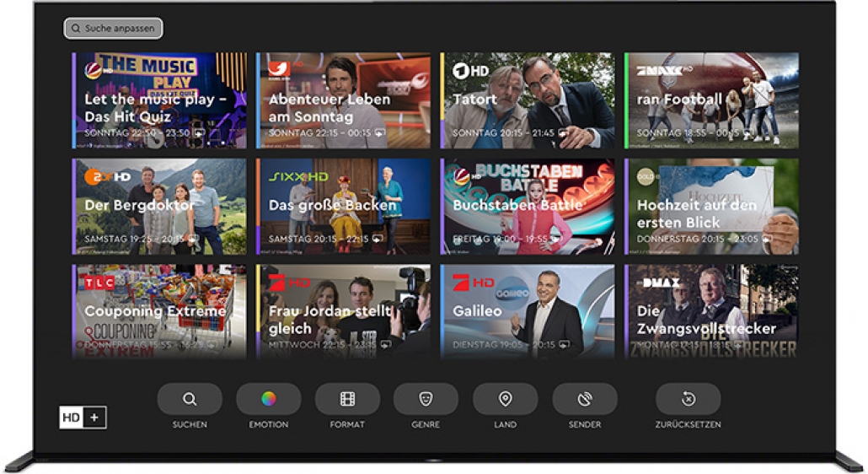Open the colorful Emotion filter
Viewport: 868px width, 474px height.
(x=269, y=399)
